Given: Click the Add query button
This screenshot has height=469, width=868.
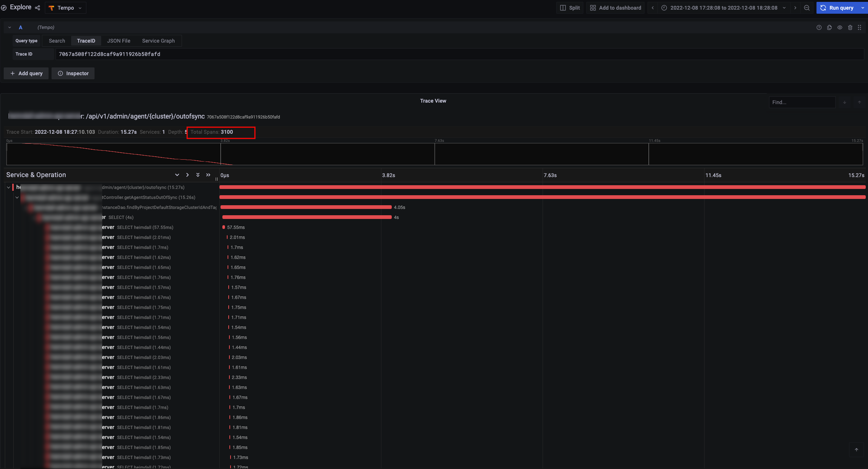Looking at the screenshot, I should 26,73.
